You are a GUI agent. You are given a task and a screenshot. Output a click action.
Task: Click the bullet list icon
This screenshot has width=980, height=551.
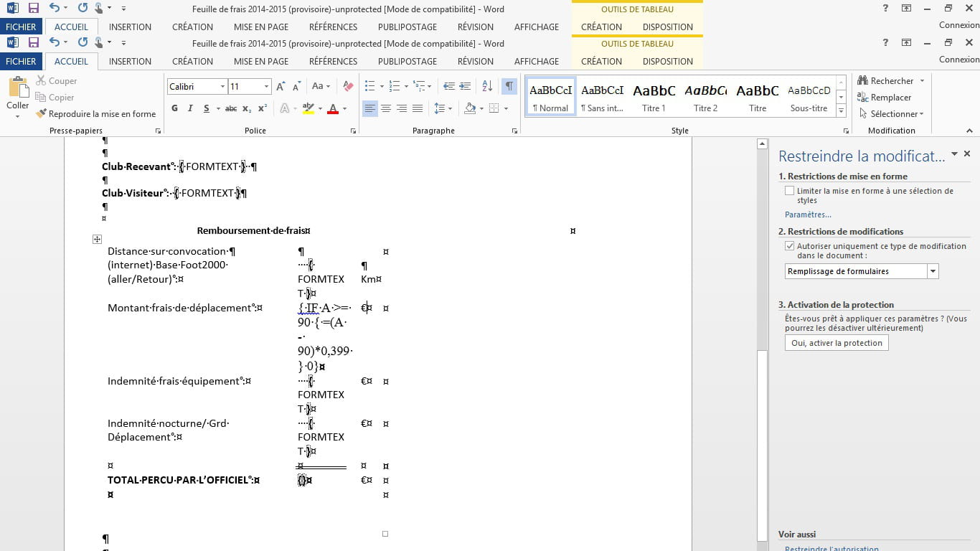pyautogui.click(x=369, y=86)
